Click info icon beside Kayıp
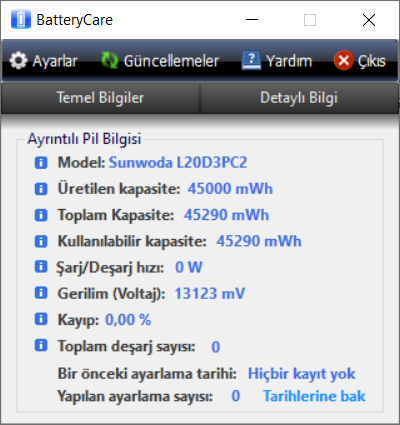400x425 pixels. [x=41, y=319]
